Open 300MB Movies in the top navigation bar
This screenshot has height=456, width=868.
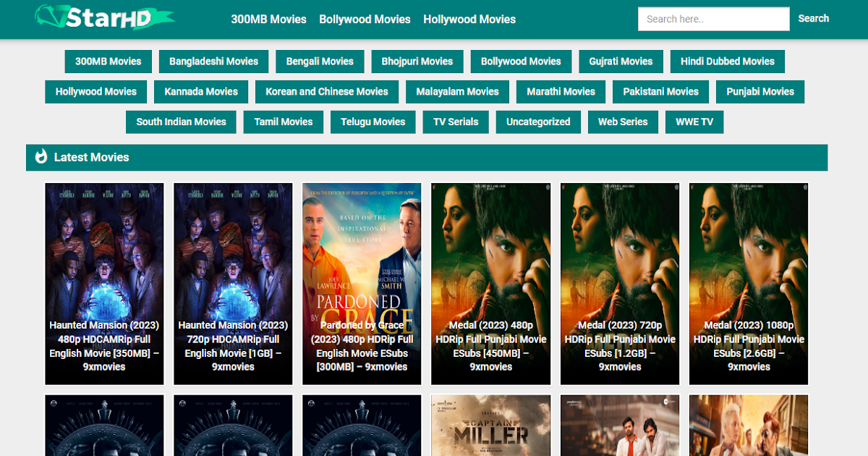click(x=269, y=20)
